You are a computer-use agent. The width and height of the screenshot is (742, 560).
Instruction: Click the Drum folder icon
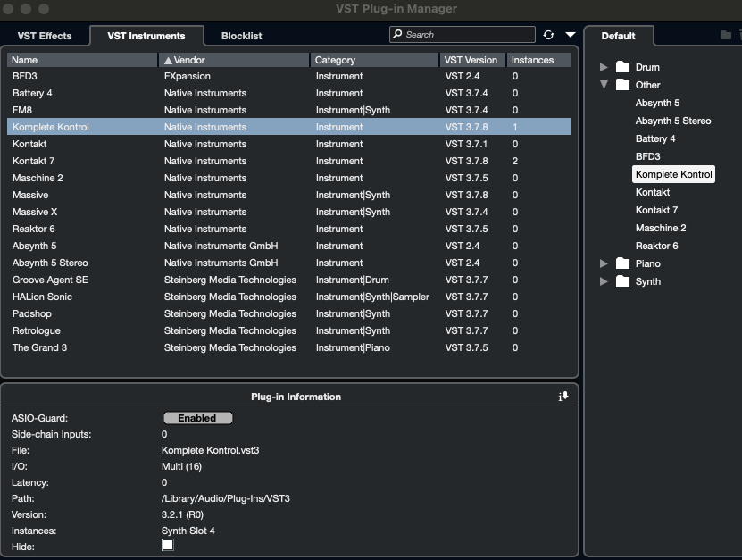622,67
